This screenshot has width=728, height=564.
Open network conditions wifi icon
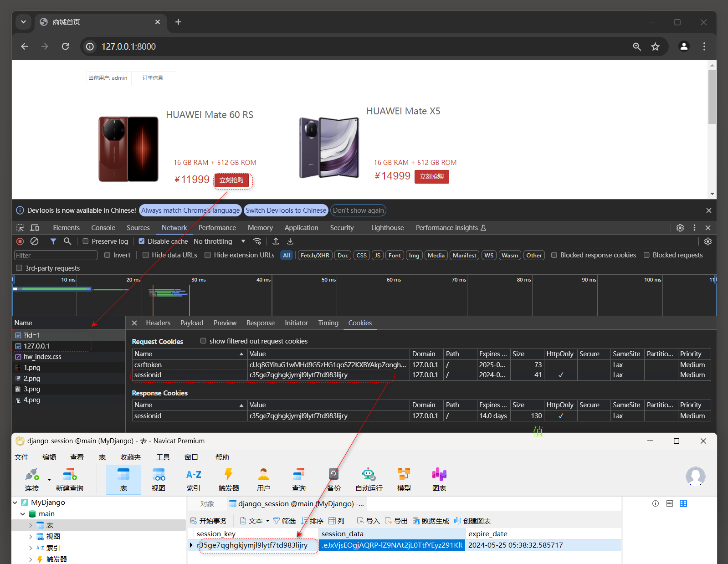257,241
